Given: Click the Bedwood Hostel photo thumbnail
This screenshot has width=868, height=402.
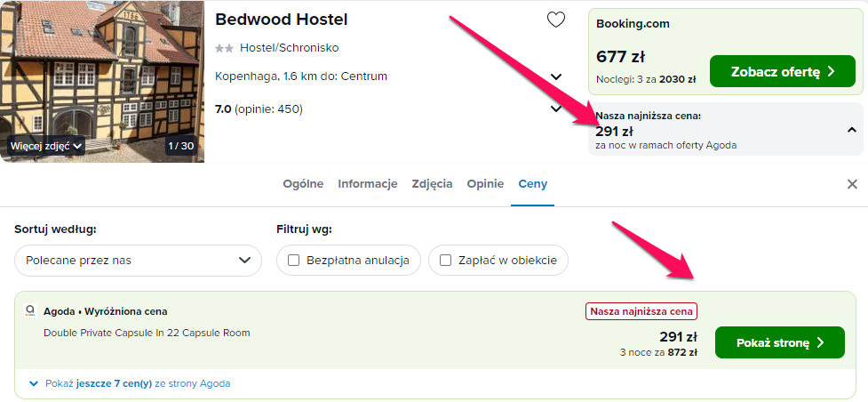Looking at the screenshot, I should pyautogui.click(x=102, y=81).
